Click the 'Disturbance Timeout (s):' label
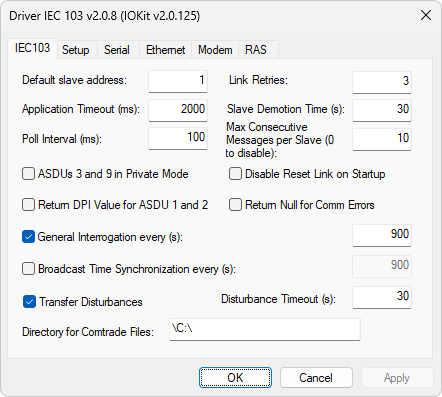Image resolution: width=442 pixels, height=397 pixels. click(278, 299)
